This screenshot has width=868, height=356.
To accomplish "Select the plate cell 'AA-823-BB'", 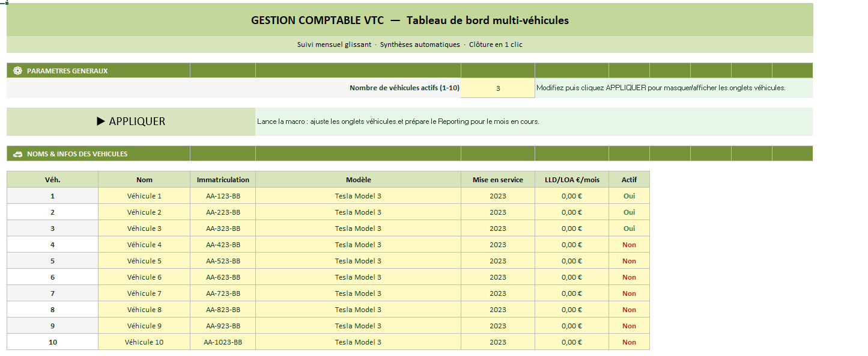I will [x=223, y=310].
